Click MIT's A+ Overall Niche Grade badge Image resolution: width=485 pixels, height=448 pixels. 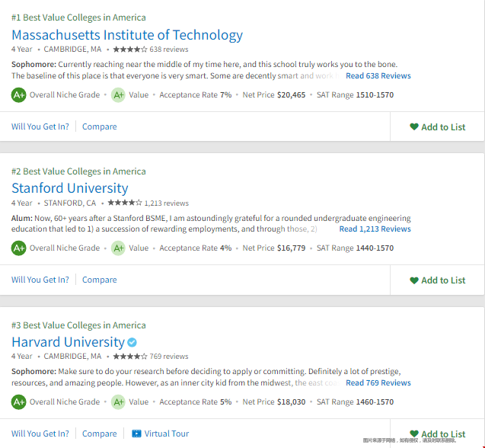tap(18, 94)
